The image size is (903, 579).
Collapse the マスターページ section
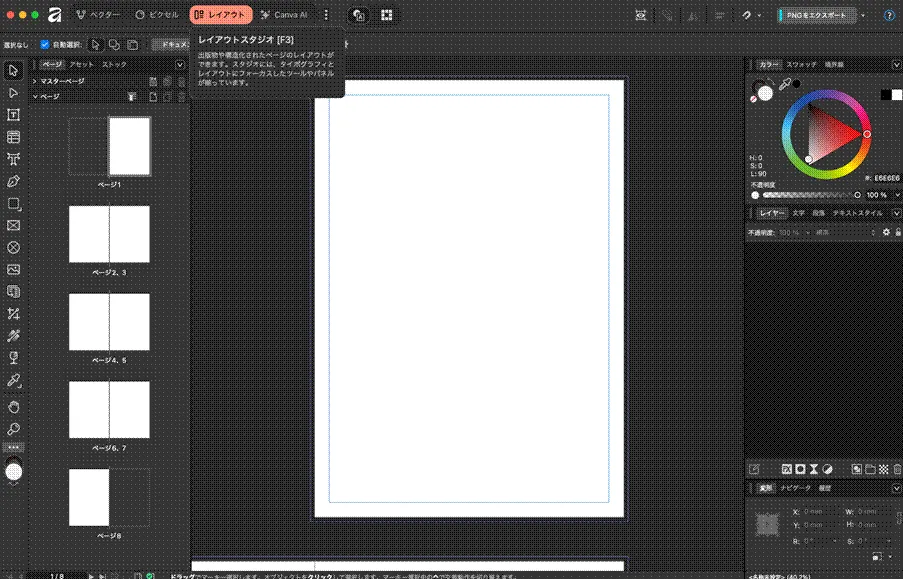(x=34, y=82)
